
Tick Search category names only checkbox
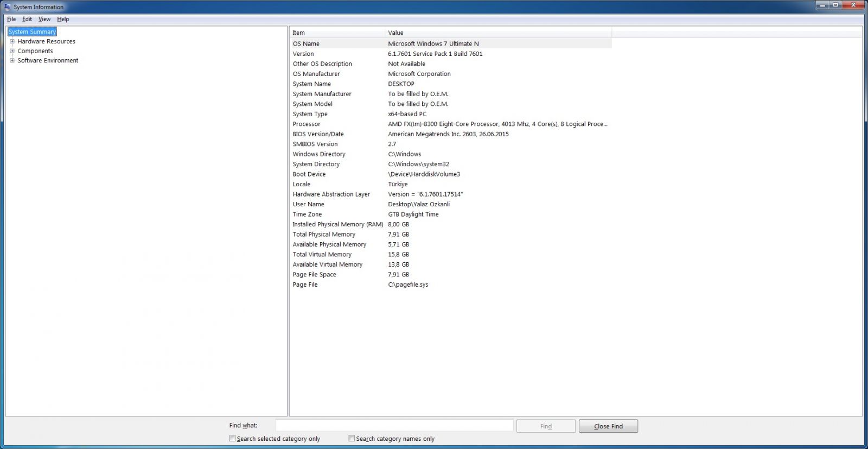click(352, 439)
